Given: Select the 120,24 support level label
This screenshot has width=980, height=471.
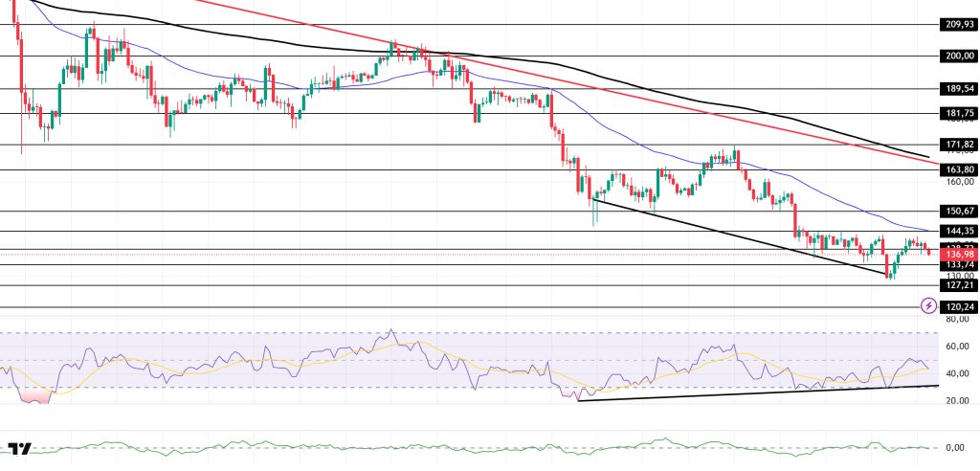Looking at the screenshot, I should click(959, 307).
